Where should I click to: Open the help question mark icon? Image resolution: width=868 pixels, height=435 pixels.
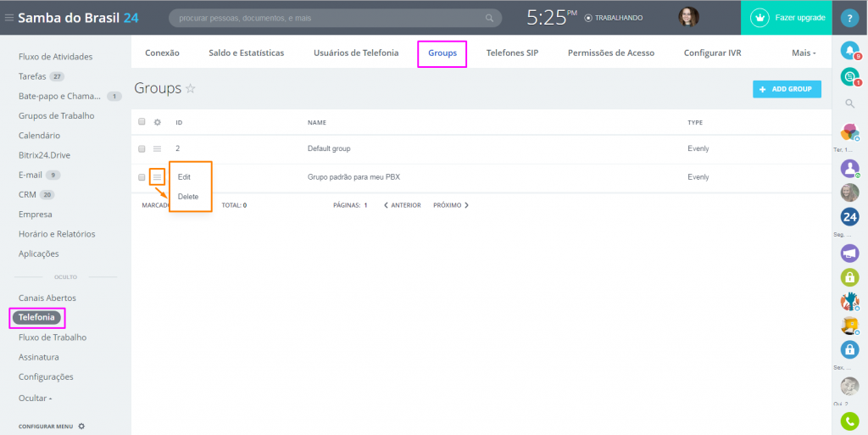tap(849, 18)
